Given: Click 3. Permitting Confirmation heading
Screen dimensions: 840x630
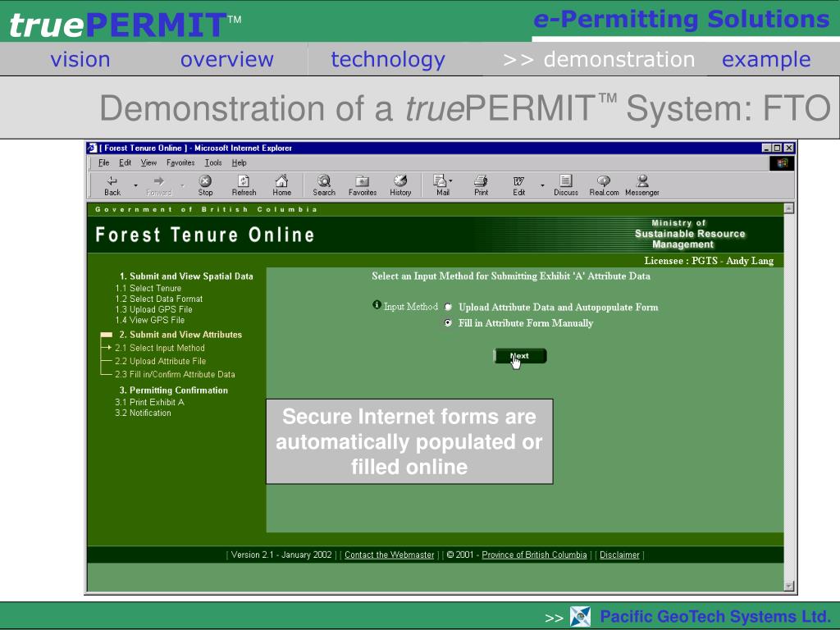Looking at the screenshot, I should pyautogui.click(x=174, y=390).
